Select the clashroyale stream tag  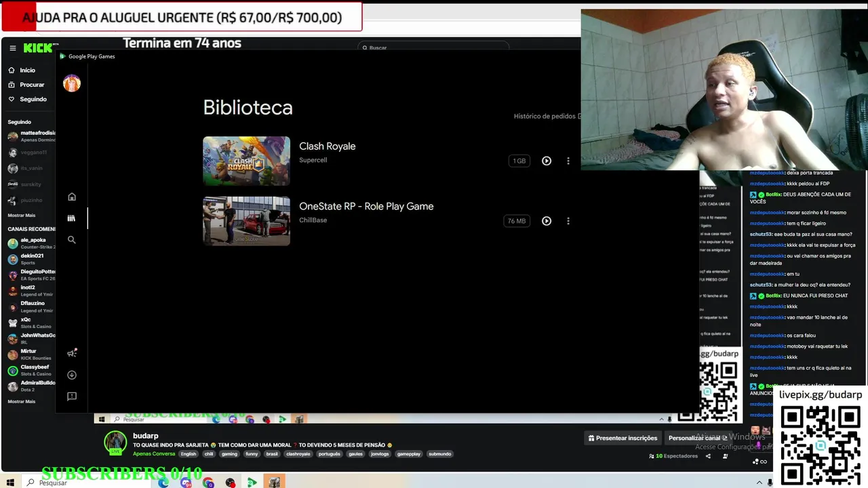click(298, 454)
